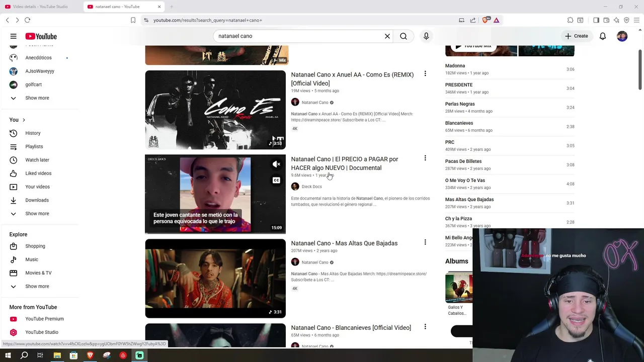
Task: Open the notifications bell
Action: 603,36
